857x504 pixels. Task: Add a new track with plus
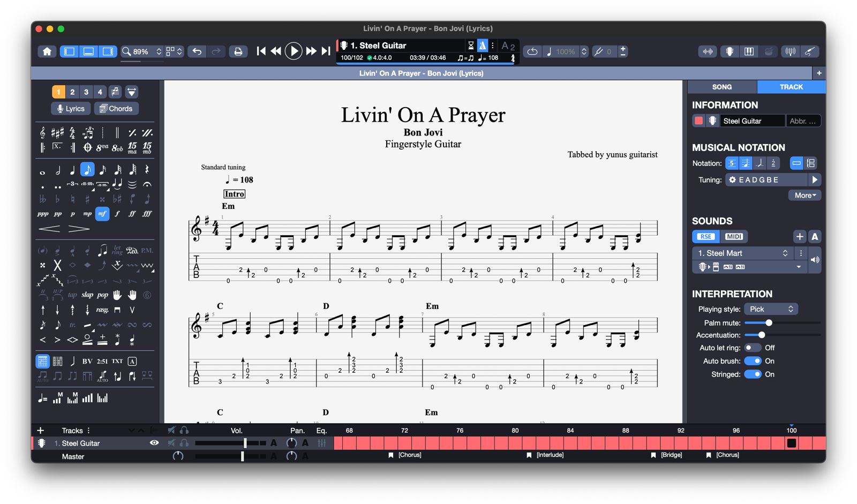40,430
